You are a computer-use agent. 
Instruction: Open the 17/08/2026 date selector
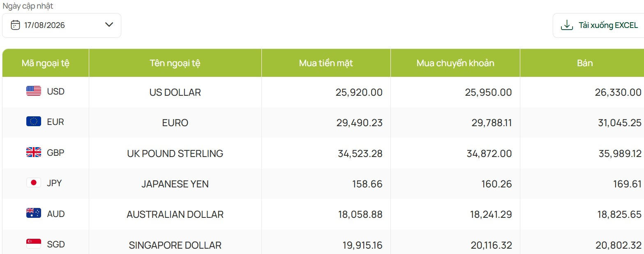click(x=62, y=25)
